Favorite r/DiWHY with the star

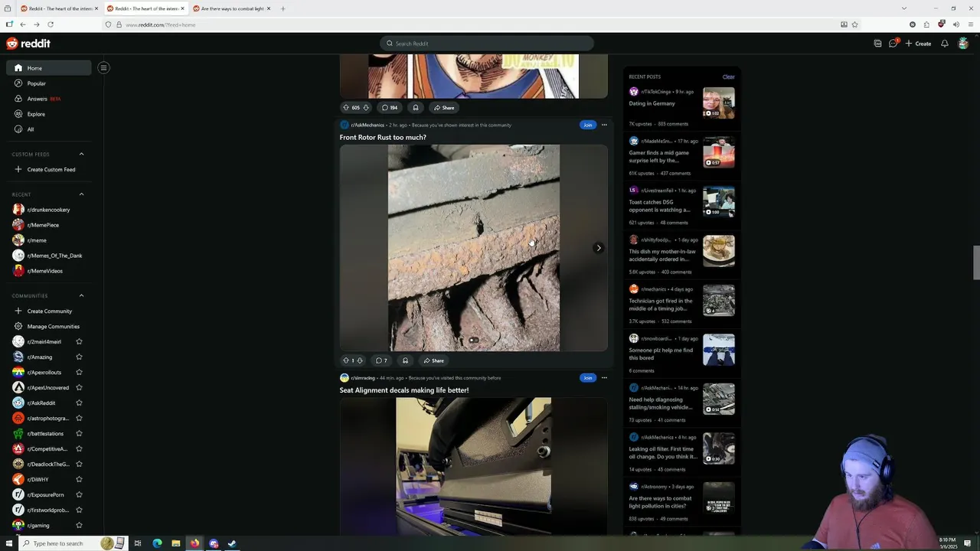click(x=79, y=480)
